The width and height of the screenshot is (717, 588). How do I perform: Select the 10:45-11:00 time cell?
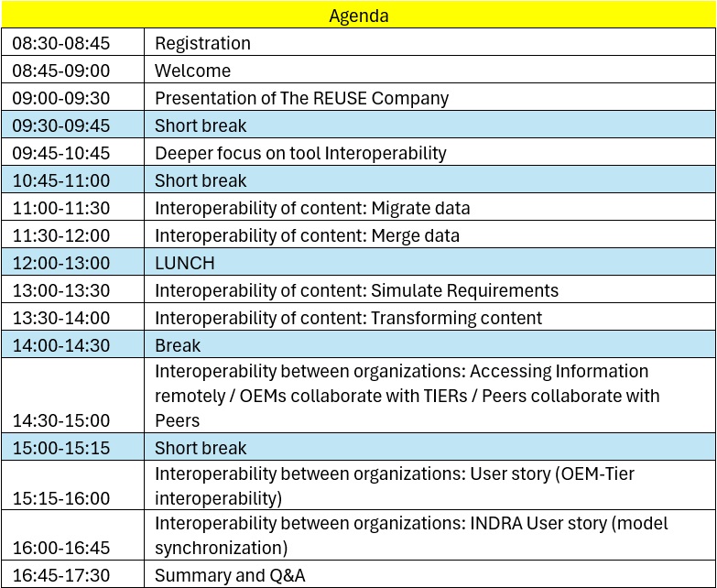pyautogui.click(x=73, y=180)
